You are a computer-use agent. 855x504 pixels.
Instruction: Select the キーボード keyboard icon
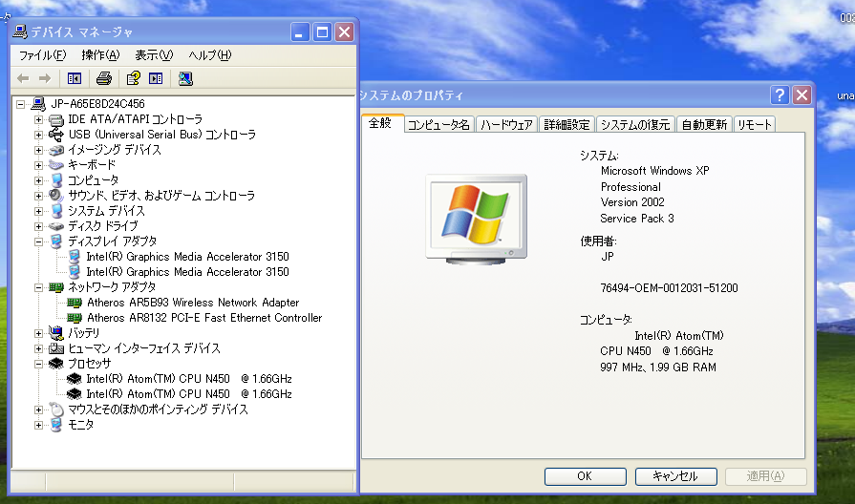[56, 164]
